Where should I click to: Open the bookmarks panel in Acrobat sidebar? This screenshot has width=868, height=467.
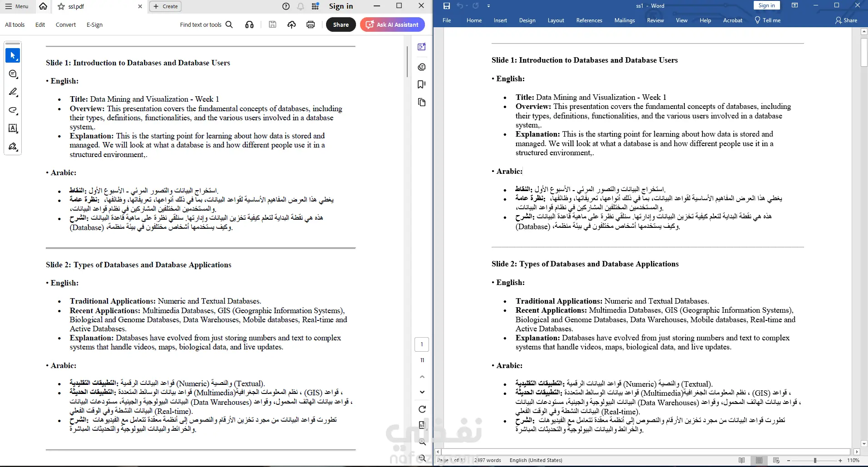coord(422,84)
